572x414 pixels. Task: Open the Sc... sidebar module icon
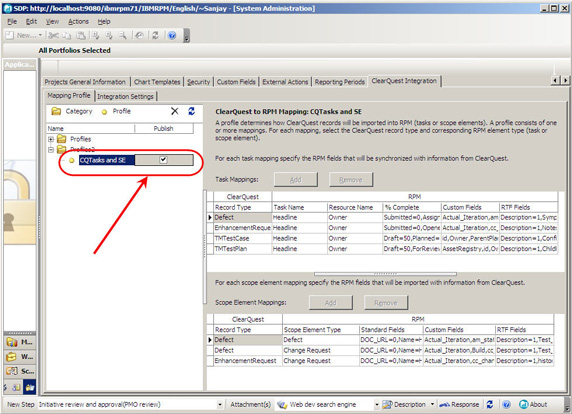[x=12, y=371]
